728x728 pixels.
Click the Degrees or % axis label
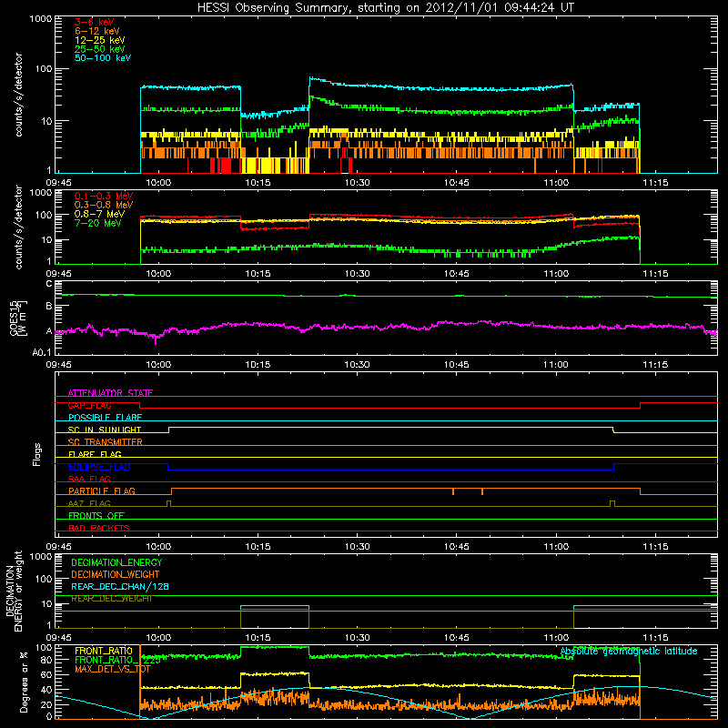click(24, 682)
